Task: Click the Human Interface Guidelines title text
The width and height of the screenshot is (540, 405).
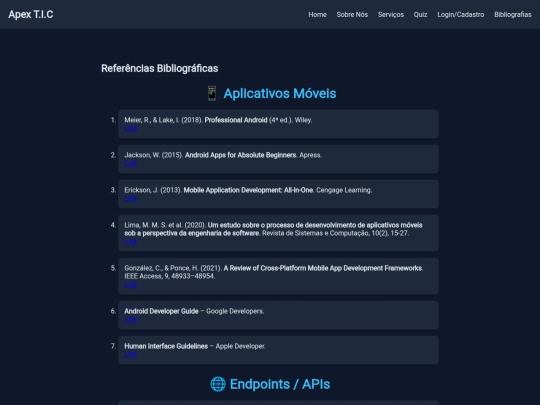Action: pyautogui.click(x=166, y=346)
